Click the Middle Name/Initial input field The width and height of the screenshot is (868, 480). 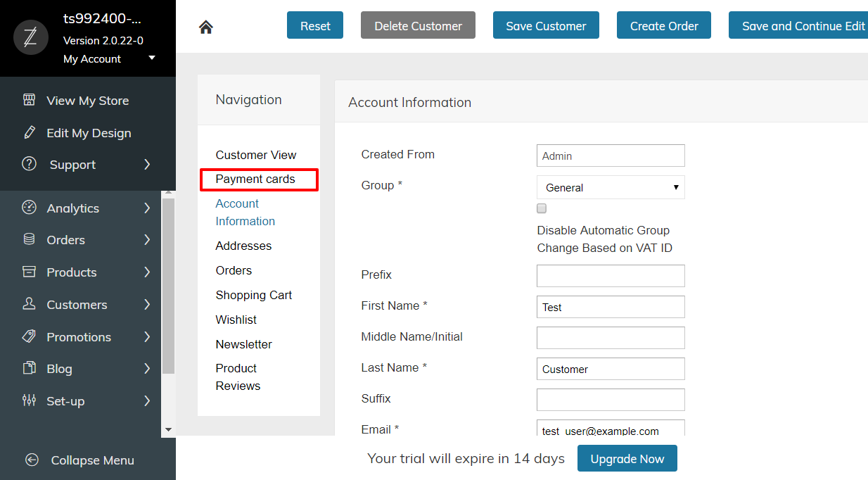coord(611,338)
